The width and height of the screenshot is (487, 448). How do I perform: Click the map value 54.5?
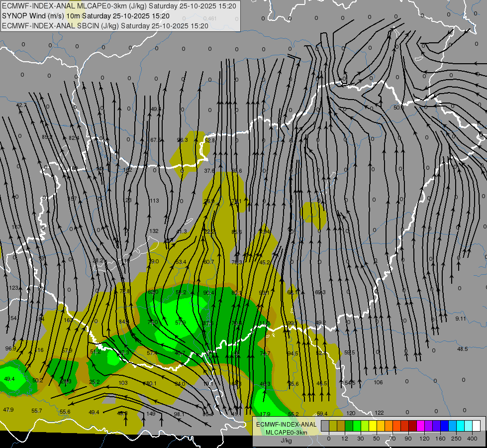[350, 383]
